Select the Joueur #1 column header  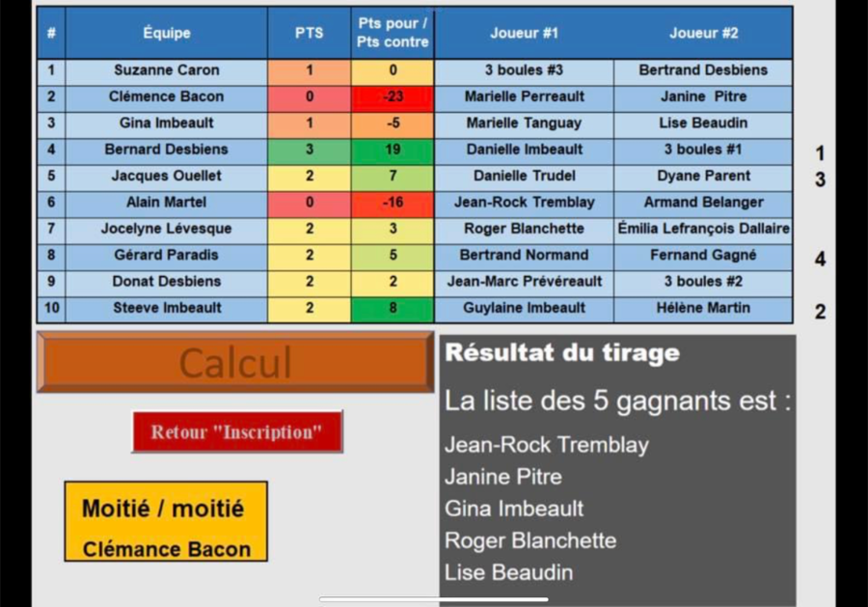[524, 33]
